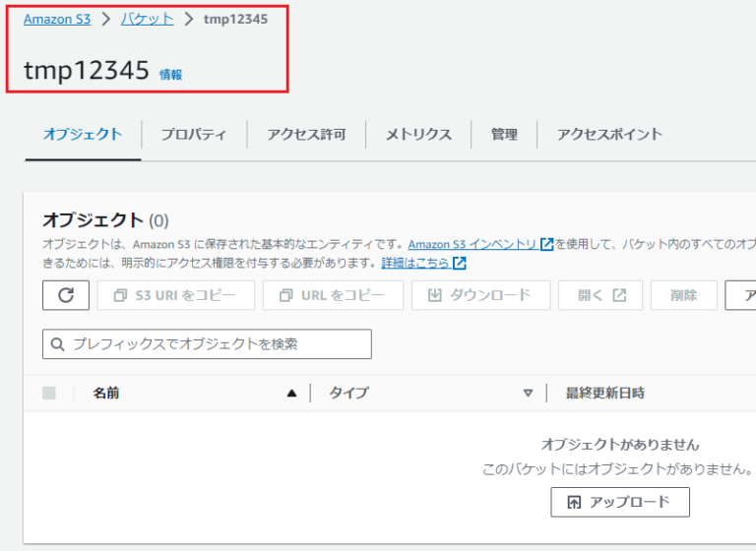Select the 管理 tab
Image resolution: width=756 pixels, height=551 pixels.
(504, 134)
